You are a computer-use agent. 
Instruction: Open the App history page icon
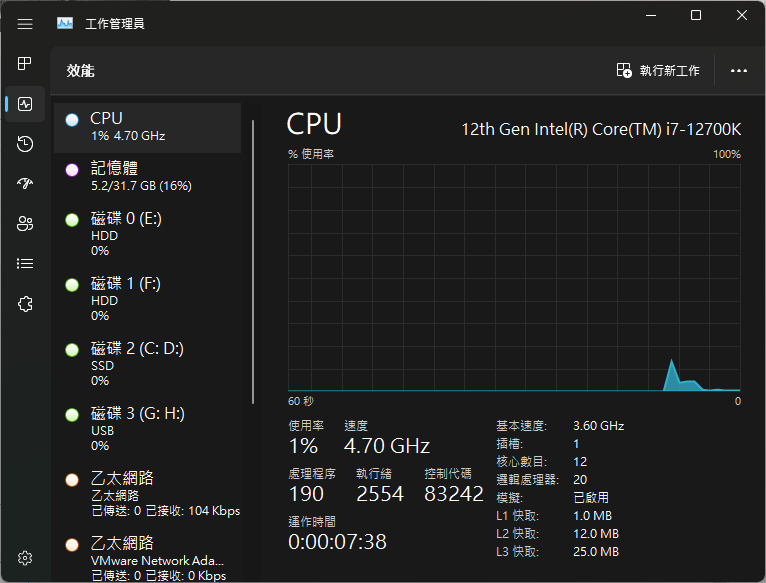(x=25, y=144)
